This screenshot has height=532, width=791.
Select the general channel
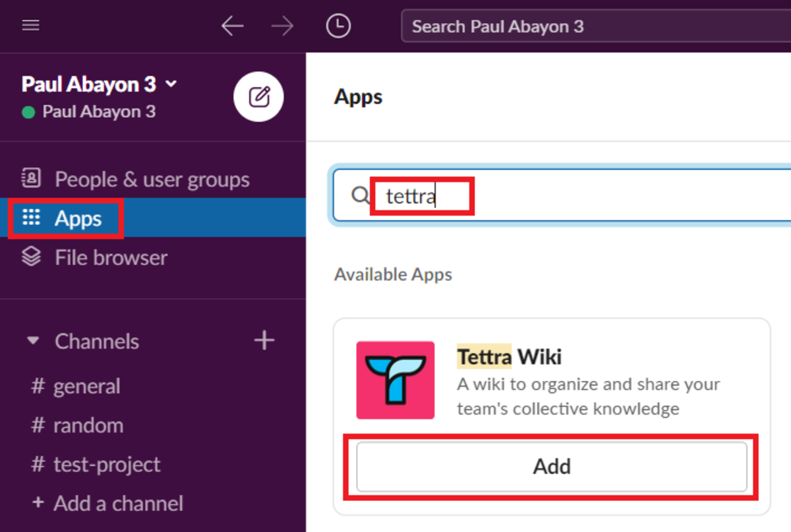(87, 386)
